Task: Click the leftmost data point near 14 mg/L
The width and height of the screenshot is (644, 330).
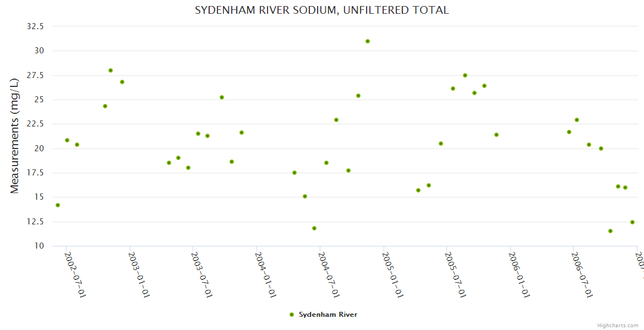Action: coord(58,205)
